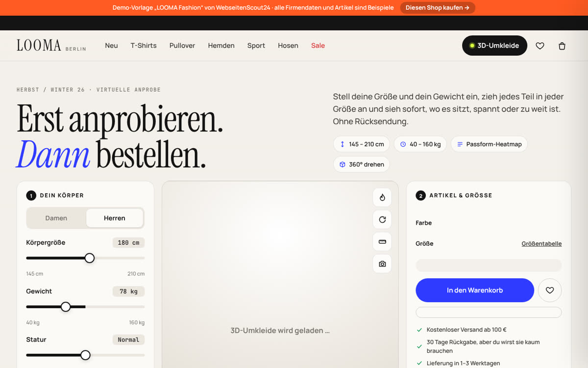Go to the Pullover category
The image size is (588, 368).
(x=182, y=46)
